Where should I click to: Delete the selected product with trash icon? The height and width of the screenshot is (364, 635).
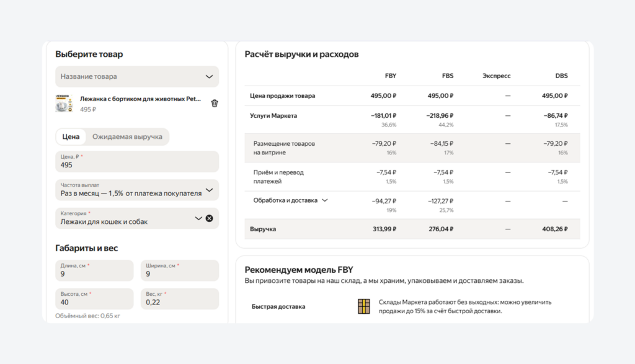(x=215, y=104)
